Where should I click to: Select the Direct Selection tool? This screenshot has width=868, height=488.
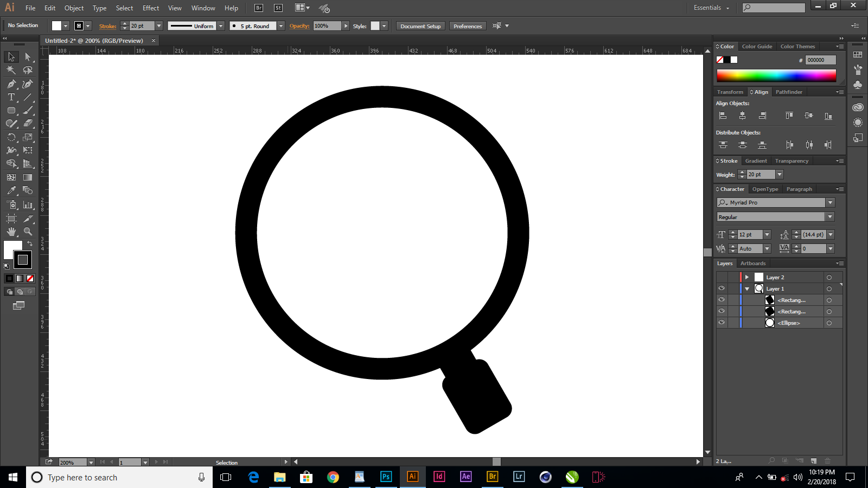[x=28, y=57]
